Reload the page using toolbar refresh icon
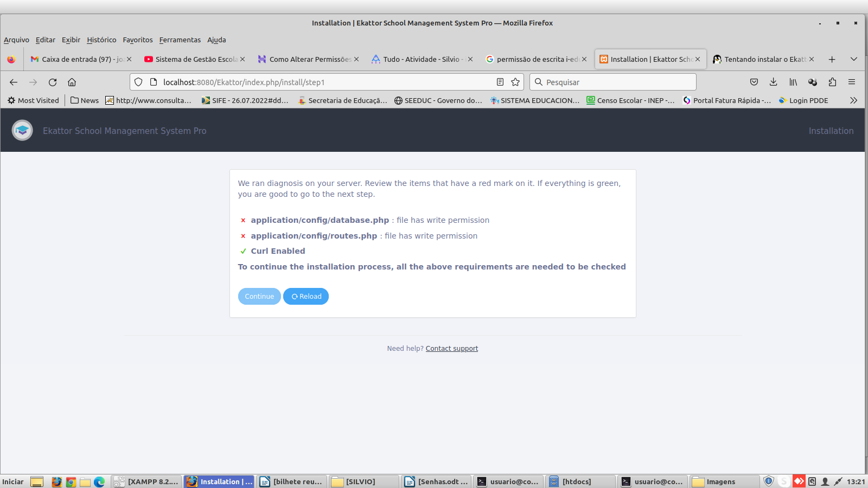This screenshot has height=488, width=868. coord(53,82)
